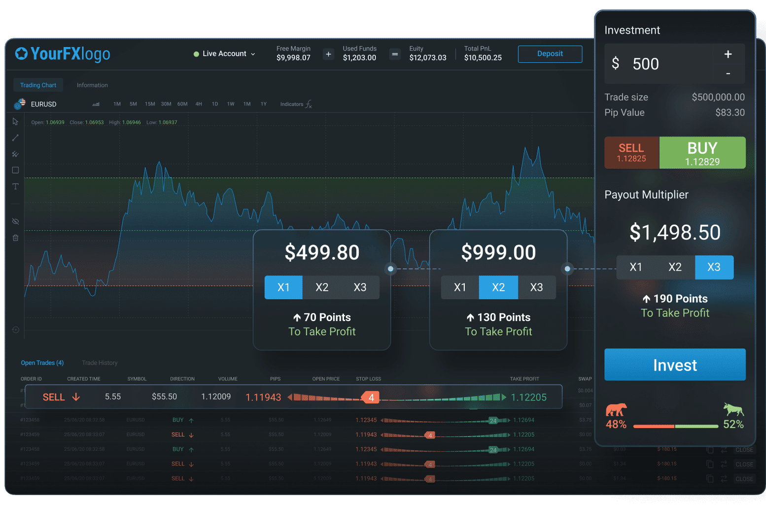Select X2 multiplier on the $999.00 card
The image size is (766, 532).
point(498,287)
